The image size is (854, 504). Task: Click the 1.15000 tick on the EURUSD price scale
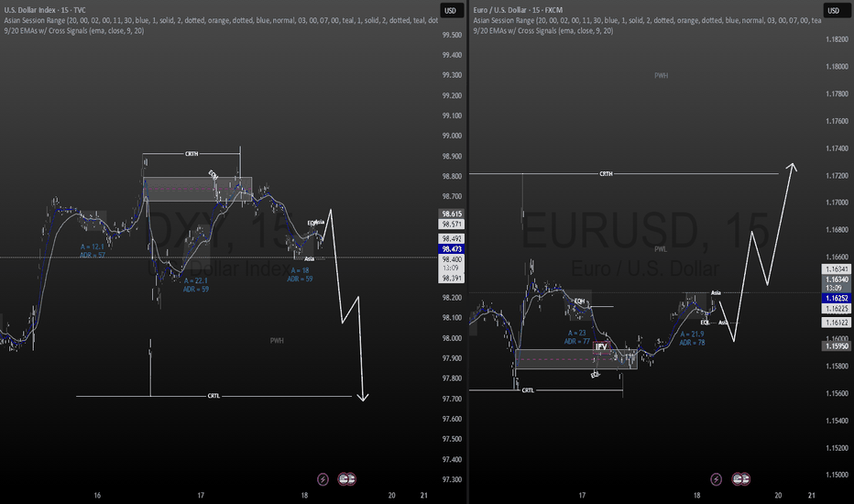tap(837, 475)
